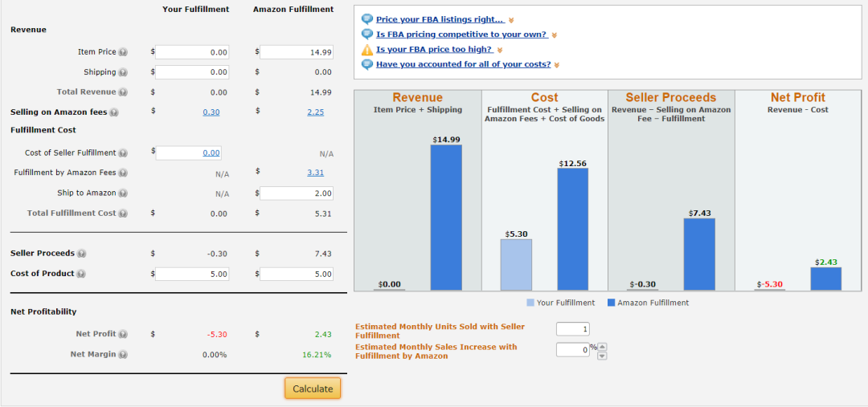This screenshot has height=407, width=868.
Task: Click Ship to Amazon cost input field
Action: point(297,193)
